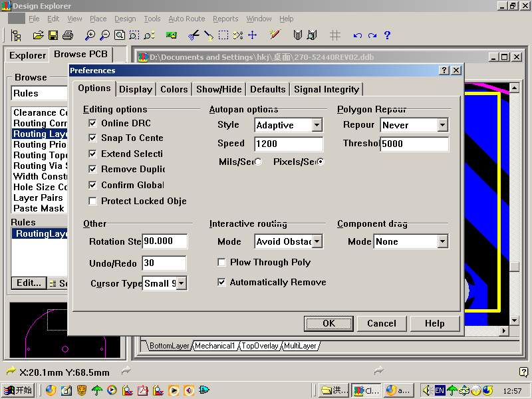Image resolution: width=532 pixels, height=399 pixels.
Task: Open the Autopan Style dropdown
Action: [x=317, y=125]
